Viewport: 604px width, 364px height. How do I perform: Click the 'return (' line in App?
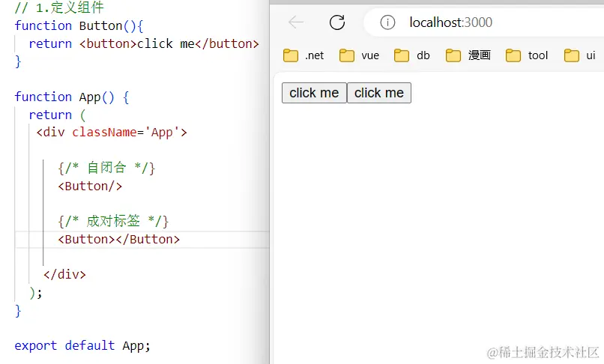coord(58,115)
